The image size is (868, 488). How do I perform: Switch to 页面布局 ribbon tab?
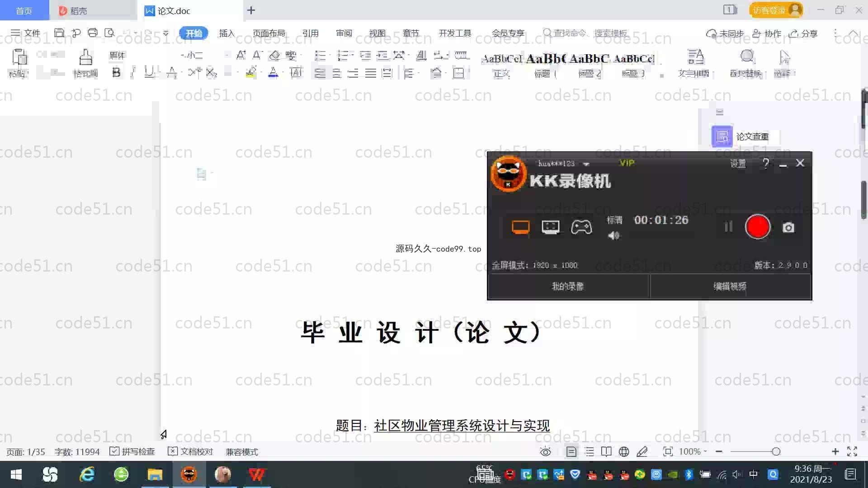pyautogui.click(x=269, y=33)
